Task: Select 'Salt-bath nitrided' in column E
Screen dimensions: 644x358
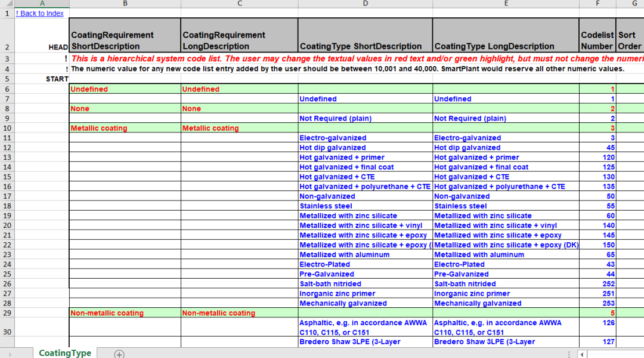Action: pos(506,284)
